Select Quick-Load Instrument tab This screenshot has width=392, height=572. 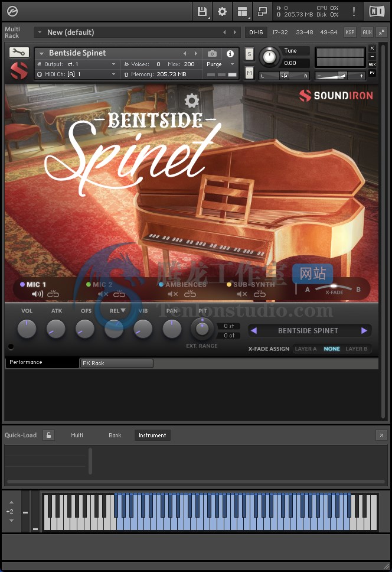point(152,435)
